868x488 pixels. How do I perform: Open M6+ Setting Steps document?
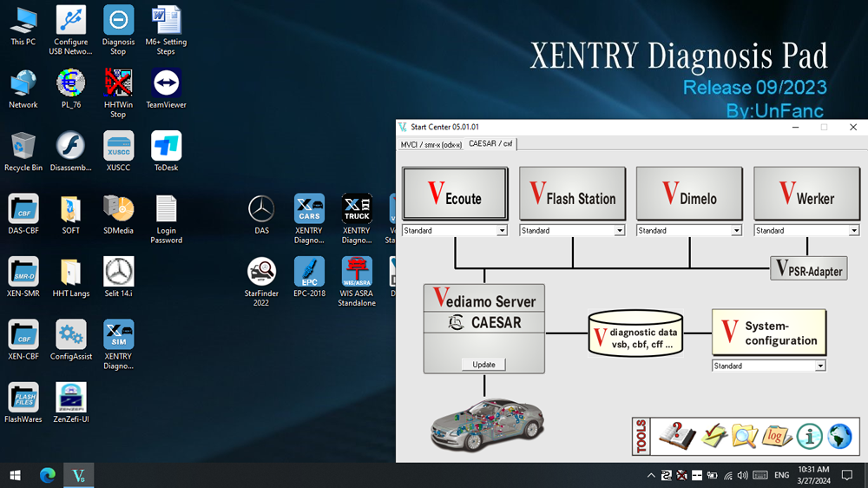pyautogui.click(x=166, y=30)
